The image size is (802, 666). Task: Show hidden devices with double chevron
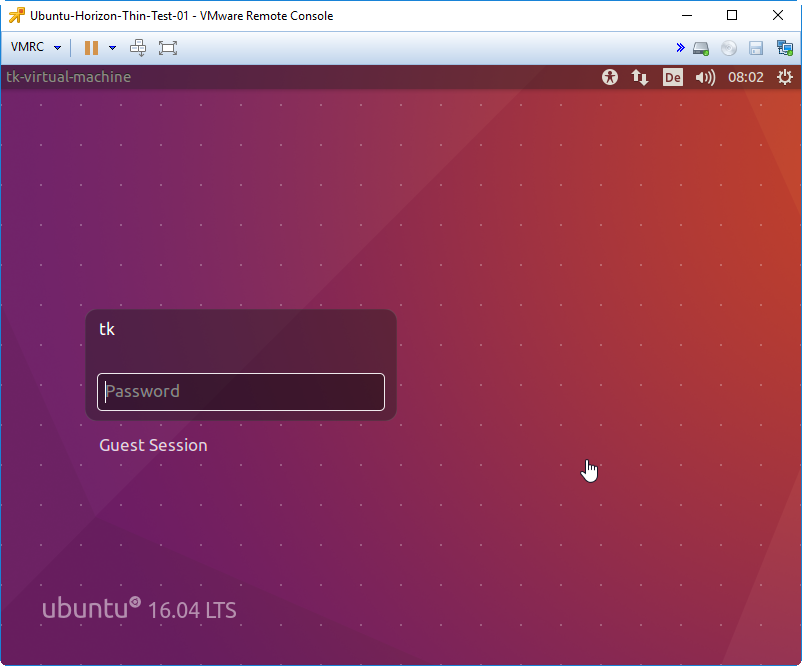(680, 48)
